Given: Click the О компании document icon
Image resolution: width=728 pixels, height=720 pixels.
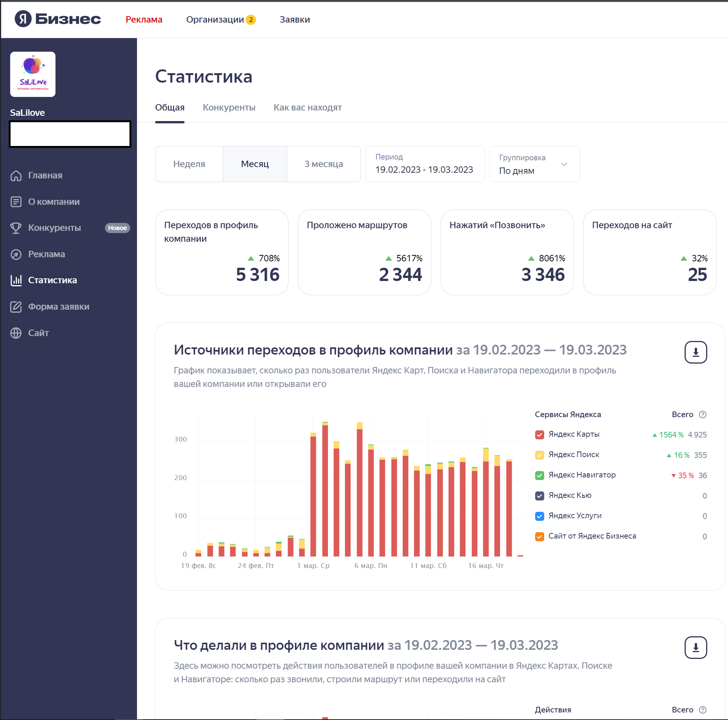Looking at the screenshot, I should [16, 202].
